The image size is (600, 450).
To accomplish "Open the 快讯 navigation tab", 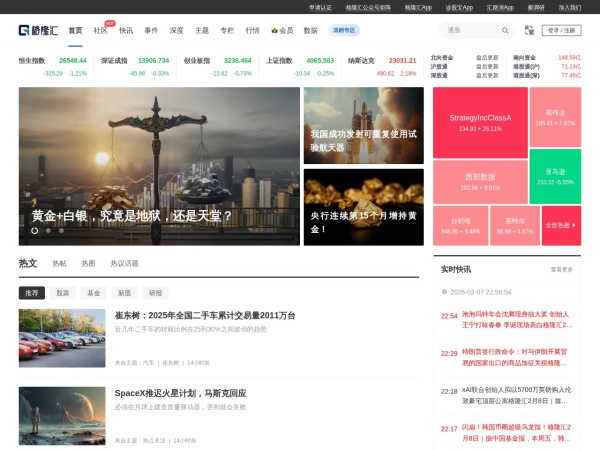I will click(x=126, y=31).
